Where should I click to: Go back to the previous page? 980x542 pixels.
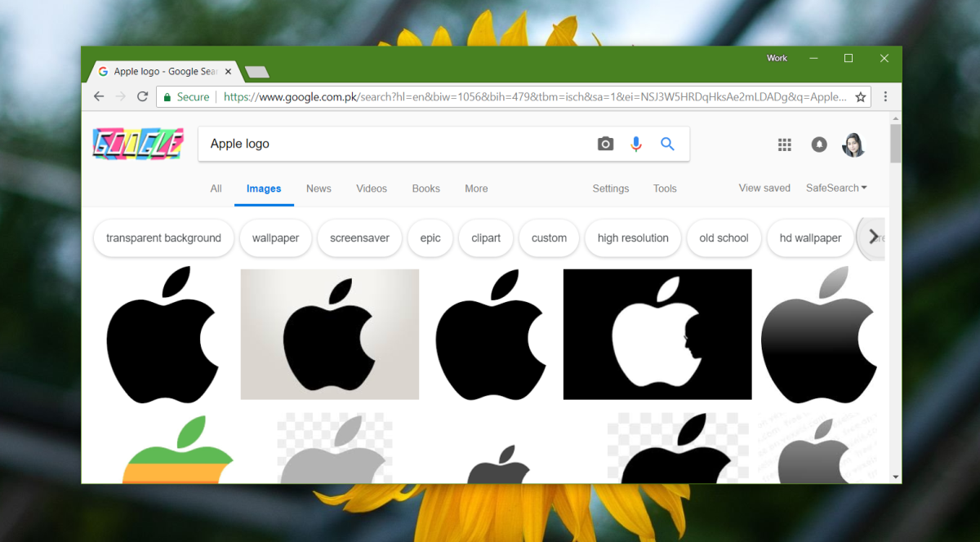pyautogui.click(x=99, y=96)
